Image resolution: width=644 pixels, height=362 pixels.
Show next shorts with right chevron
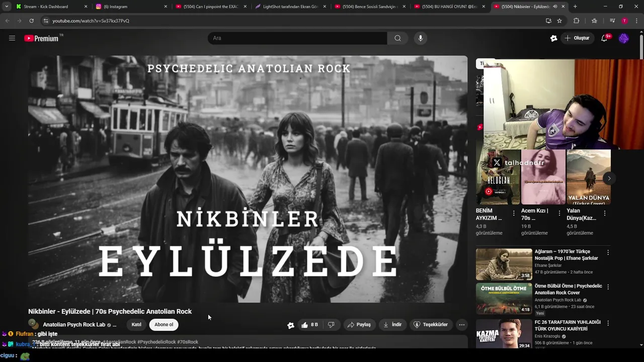609,178
